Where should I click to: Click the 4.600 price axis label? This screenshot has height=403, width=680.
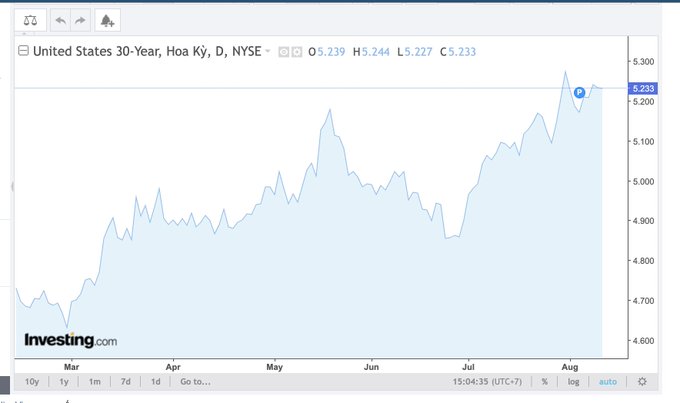[x=643, y=341]
